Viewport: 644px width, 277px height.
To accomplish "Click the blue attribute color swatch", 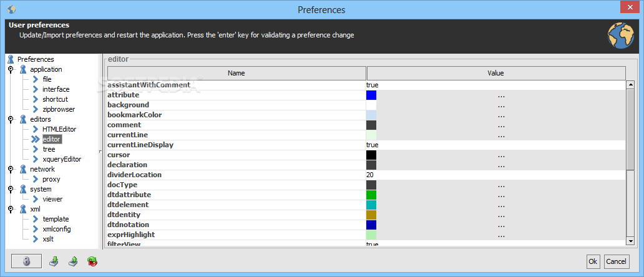I will tap(371, 95).
